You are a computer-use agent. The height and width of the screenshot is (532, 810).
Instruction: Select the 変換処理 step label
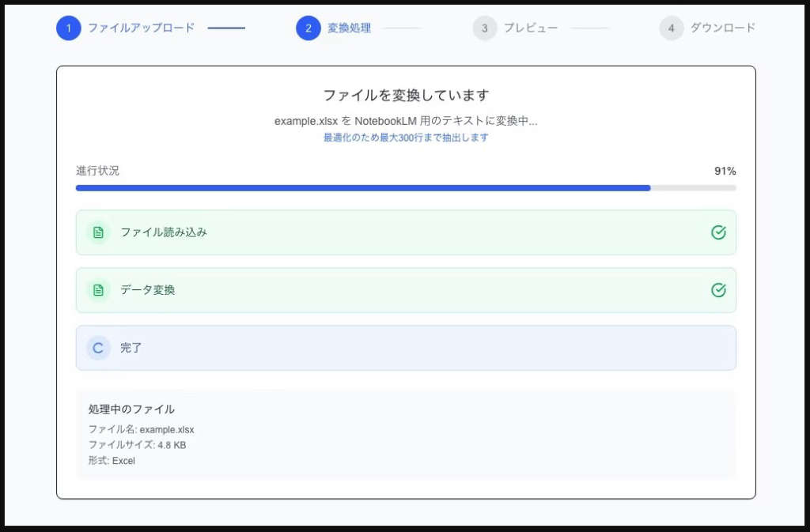pyautogui.click(x=349, y=28)
